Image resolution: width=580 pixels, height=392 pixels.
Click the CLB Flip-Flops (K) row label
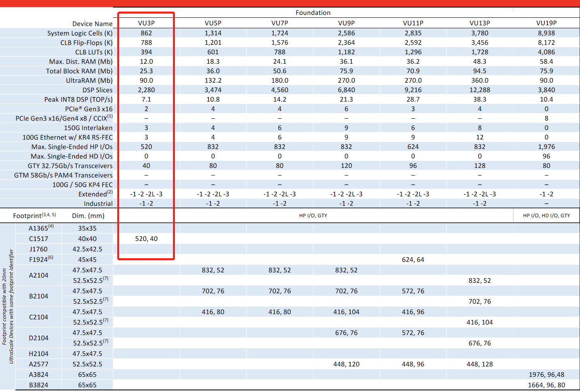87,43
